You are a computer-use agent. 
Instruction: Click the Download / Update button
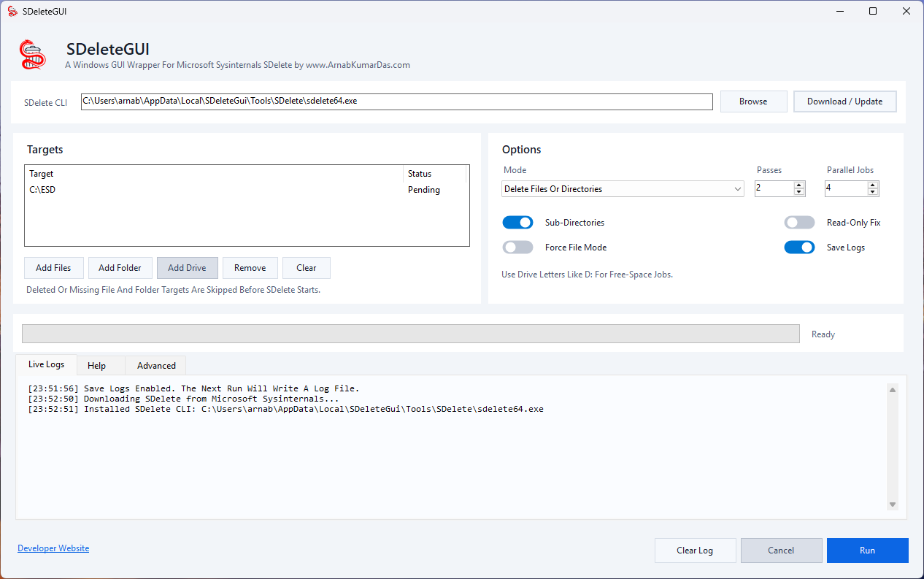(x=844, y=101)
